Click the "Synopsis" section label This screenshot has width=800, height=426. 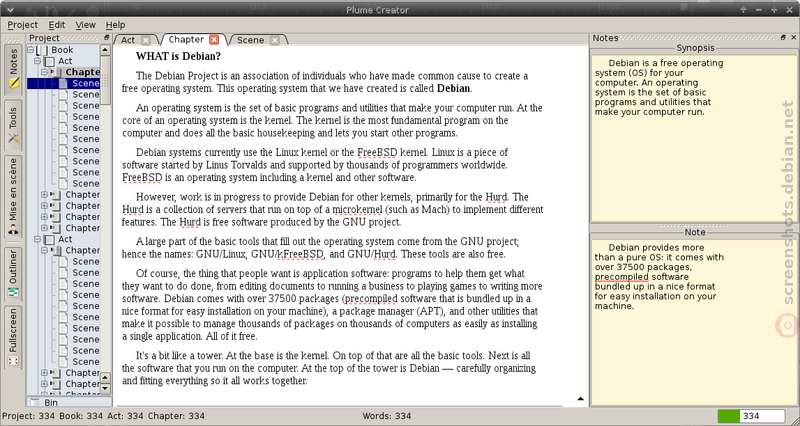point(695,48)
